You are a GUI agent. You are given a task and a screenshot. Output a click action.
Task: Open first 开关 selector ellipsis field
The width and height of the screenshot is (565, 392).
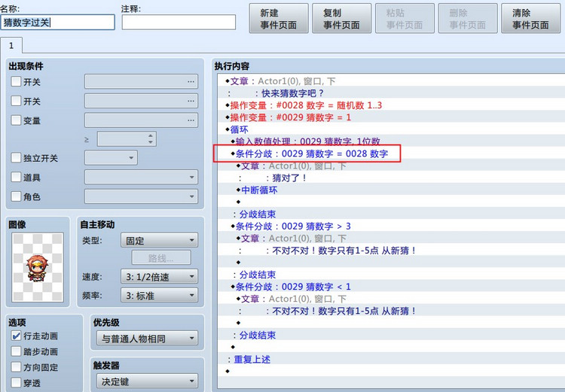142,81
